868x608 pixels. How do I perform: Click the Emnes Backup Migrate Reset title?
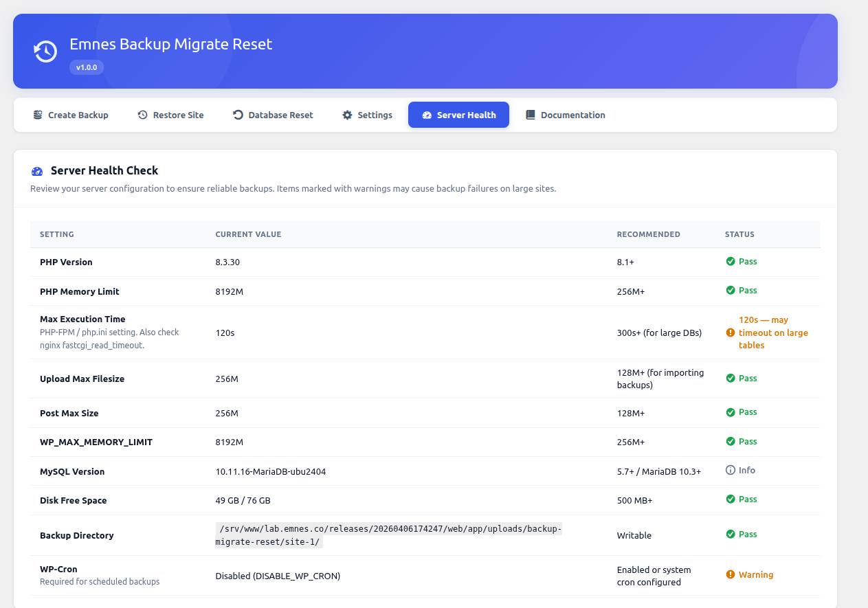pyautogui.click(x=171, y=44)
